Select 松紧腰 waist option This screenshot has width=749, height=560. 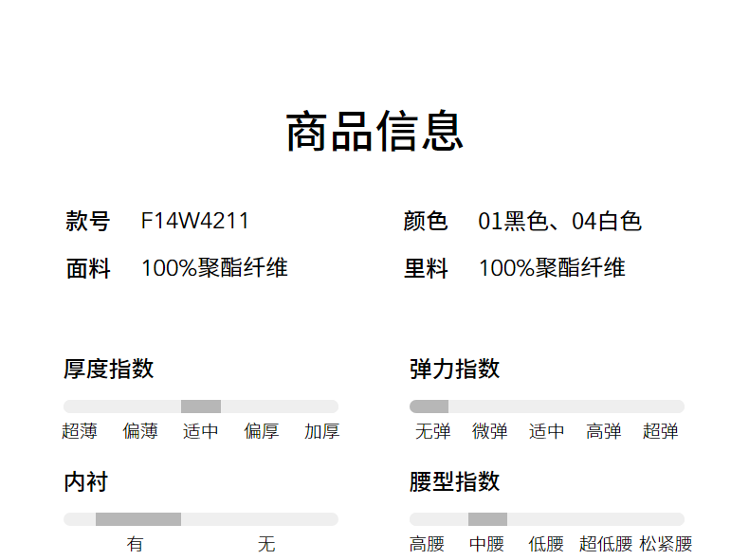(666, 545)
